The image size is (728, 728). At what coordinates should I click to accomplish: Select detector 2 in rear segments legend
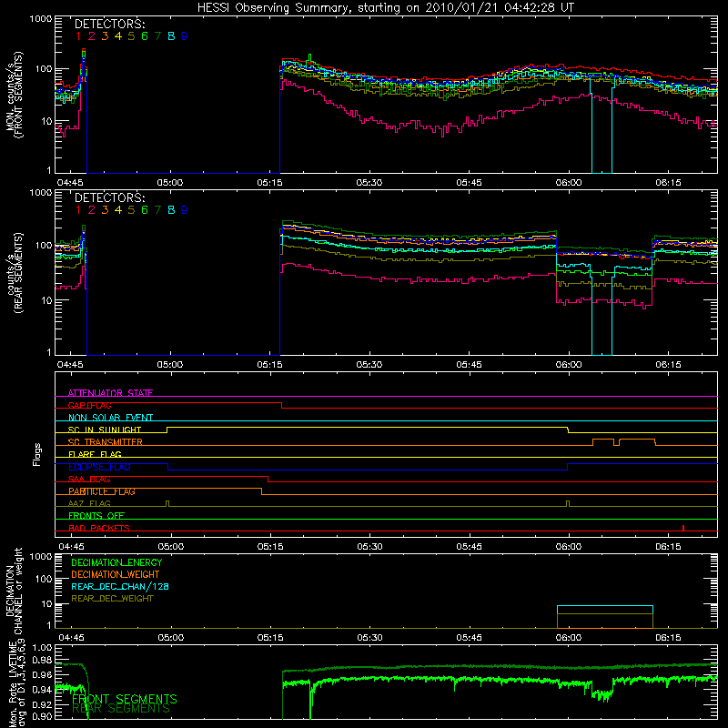click(92, 210)
